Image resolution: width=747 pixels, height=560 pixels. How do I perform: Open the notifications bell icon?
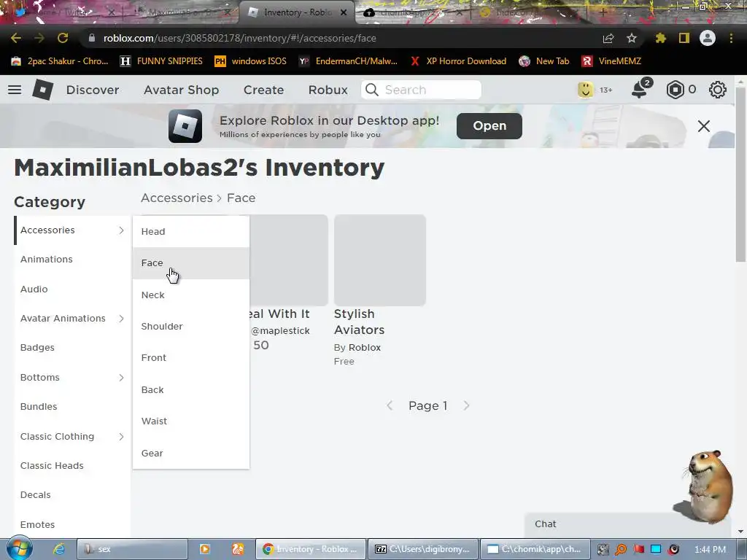[639, 90]
